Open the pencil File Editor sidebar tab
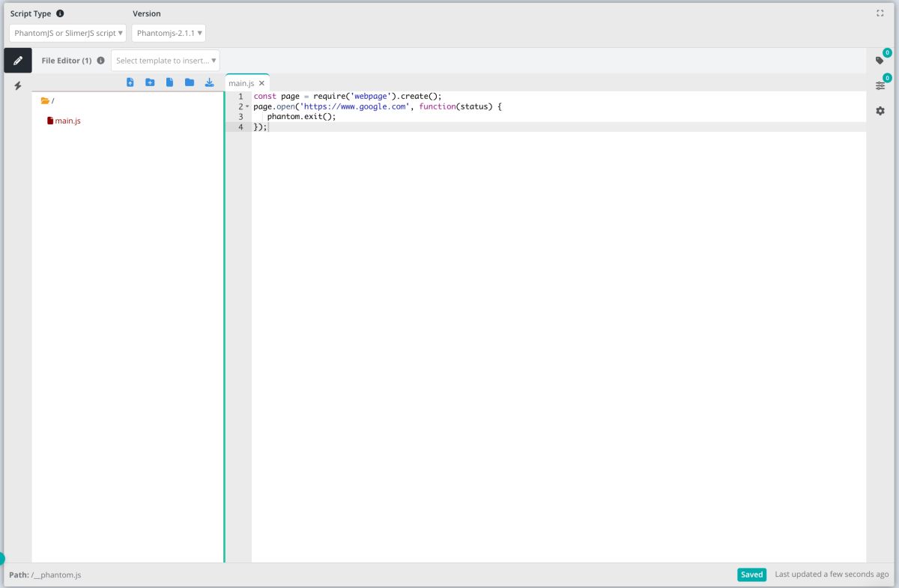 pyautogui.click(x=18, y=60)
